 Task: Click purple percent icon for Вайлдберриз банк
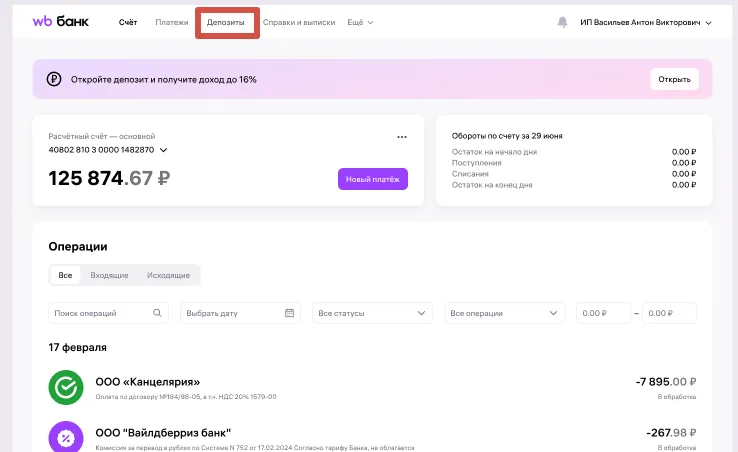pos(66,438)
